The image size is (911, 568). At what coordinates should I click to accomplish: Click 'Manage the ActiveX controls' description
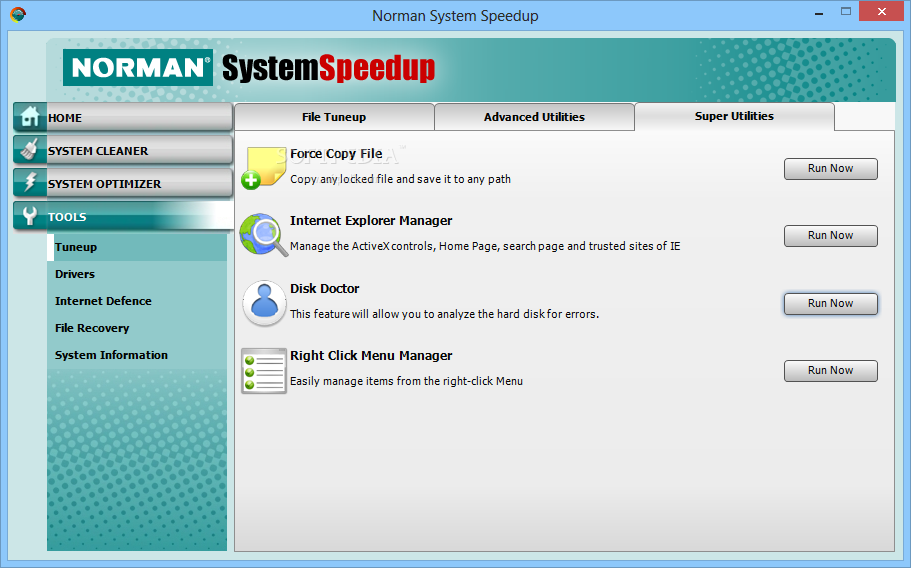click(x=485, y=246)
